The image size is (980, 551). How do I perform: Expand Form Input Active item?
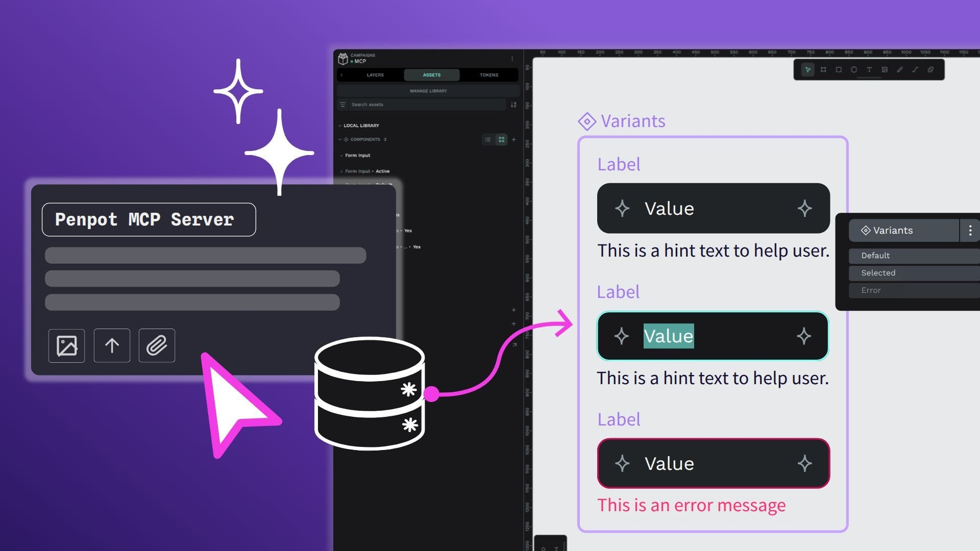click(x=341, y=171)
